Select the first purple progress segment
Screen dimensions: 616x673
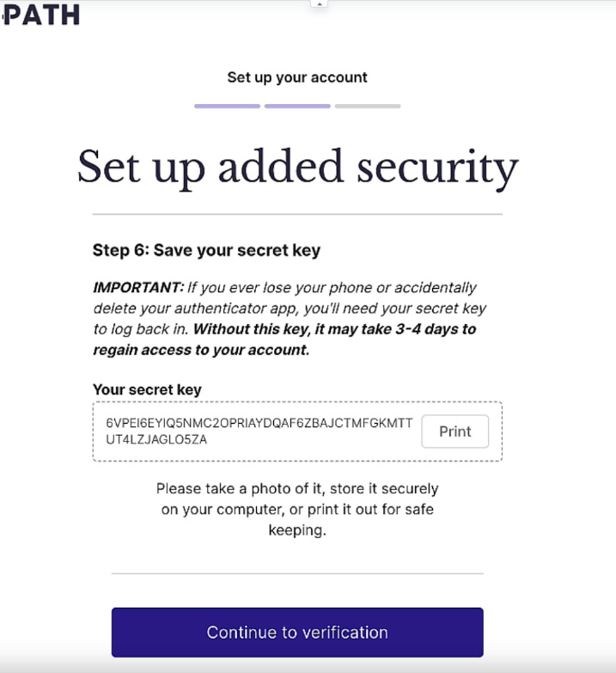(227, 106)
